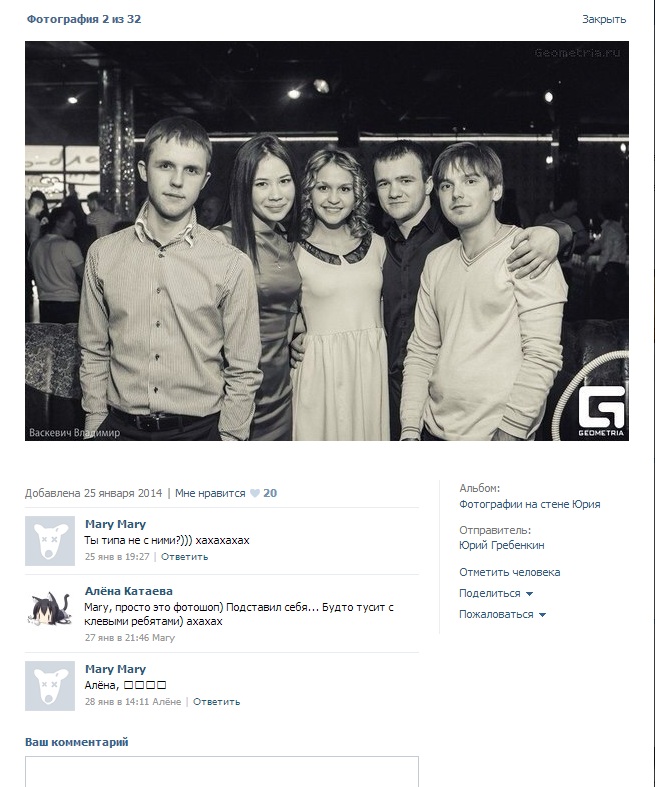Reply to the 28 янв comment
The width and height of the screenshot is (655, 787).
pos(216,702)
